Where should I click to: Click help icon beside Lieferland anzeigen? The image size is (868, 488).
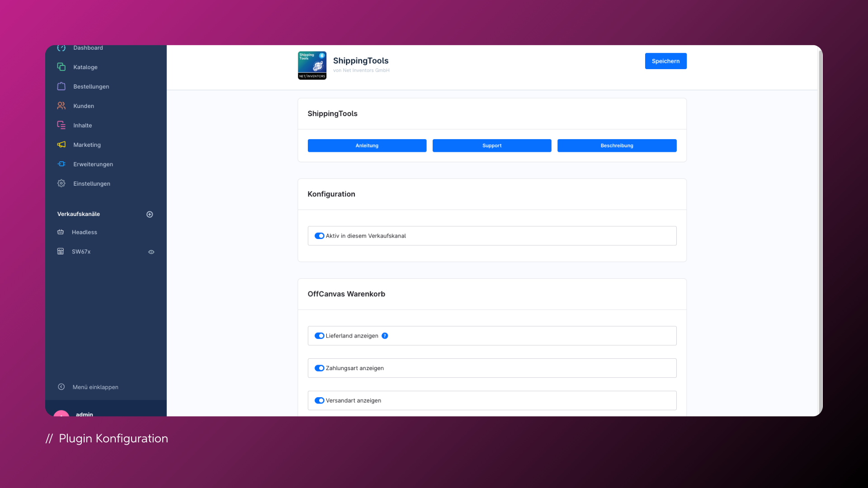(x=385, y=336)
